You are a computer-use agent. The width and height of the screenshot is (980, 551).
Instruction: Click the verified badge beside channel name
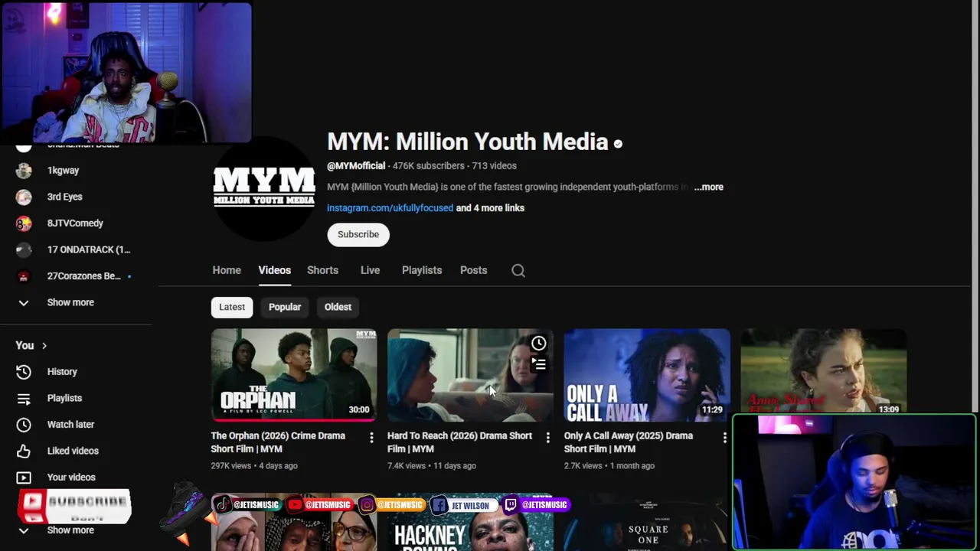tap(618, 143)
